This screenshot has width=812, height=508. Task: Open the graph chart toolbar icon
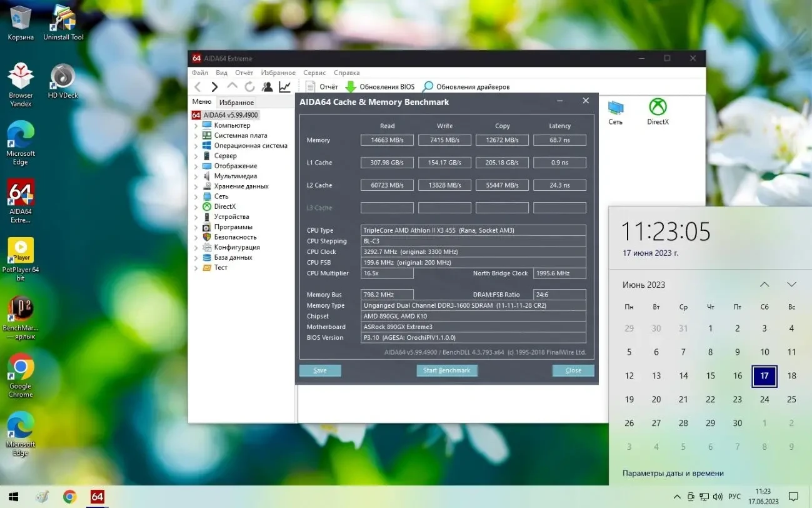click(284, 87)
